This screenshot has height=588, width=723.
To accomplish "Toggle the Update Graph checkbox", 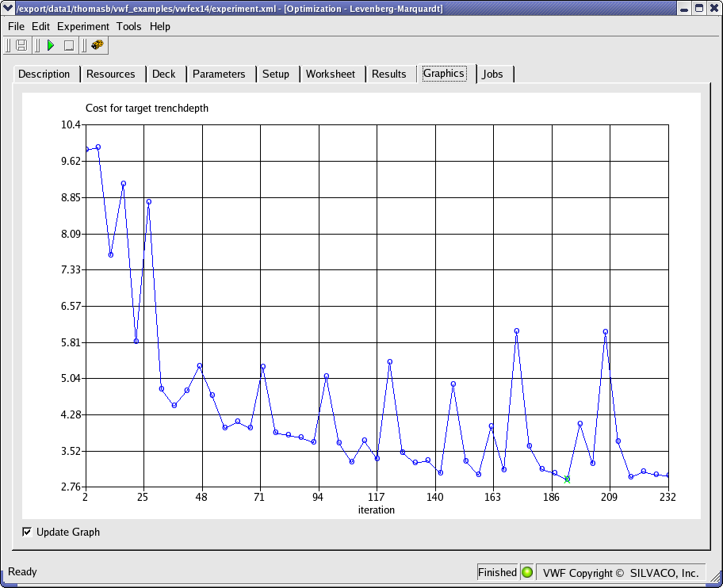I will point(27,532).
